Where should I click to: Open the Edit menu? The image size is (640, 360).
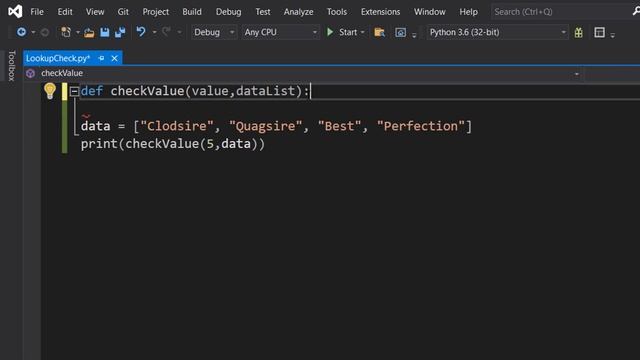click(65, 12)
